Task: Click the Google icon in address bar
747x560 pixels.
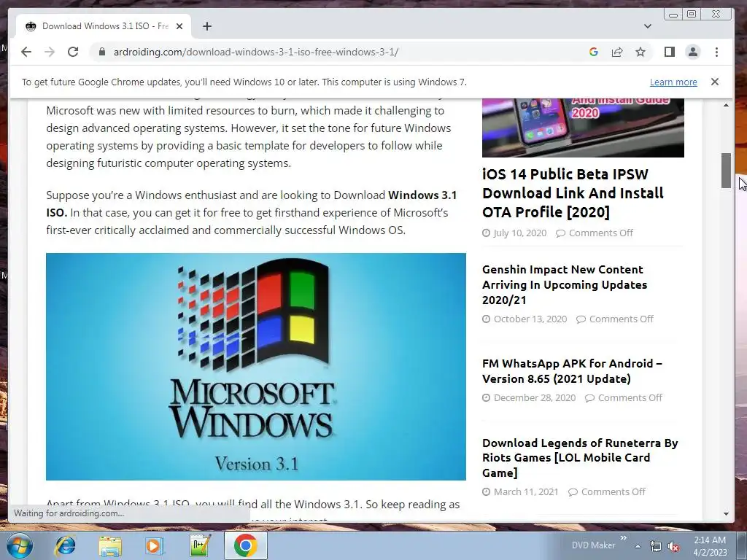Action: [594, 52]
